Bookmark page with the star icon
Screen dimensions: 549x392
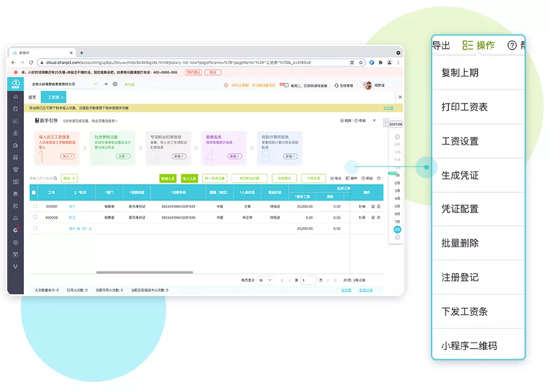(361, 63)
